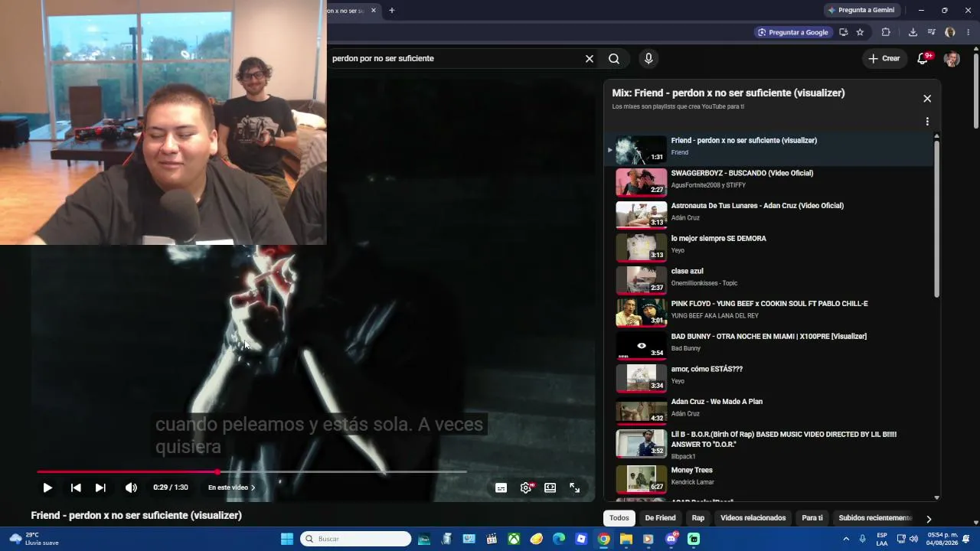Image resolution: width=980 pixels, height=551 pixels.
Task: Open Chrome media controls icon
Action: (932, 32)
